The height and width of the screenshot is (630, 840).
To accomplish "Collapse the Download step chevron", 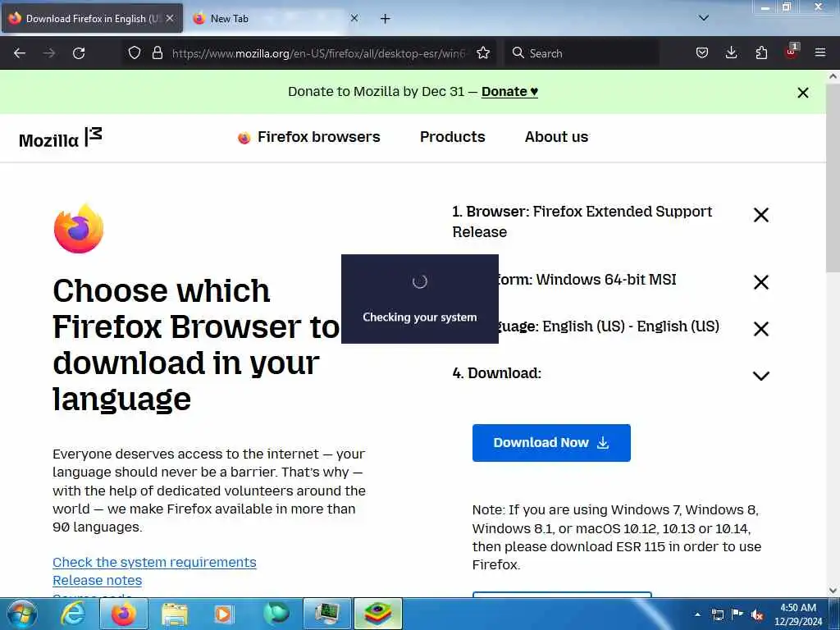I will pyautogui.click(x=760, y=376).
